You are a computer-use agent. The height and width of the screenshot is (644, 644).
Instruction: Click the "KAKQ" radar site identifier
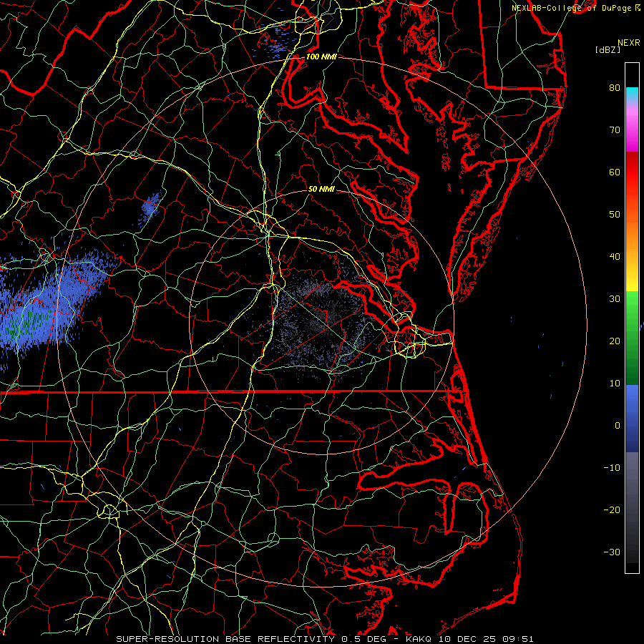click(419, 639)
